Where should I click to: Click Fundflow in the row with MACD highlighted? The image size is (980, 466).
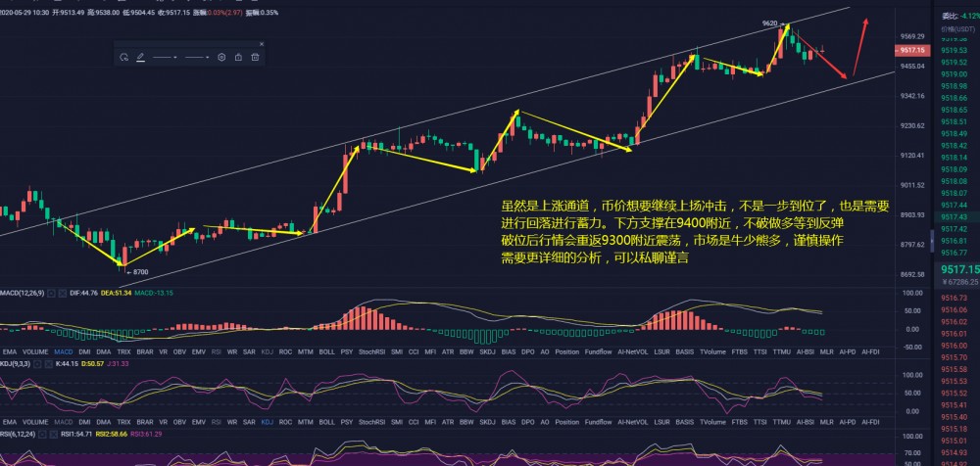point(597,349)
